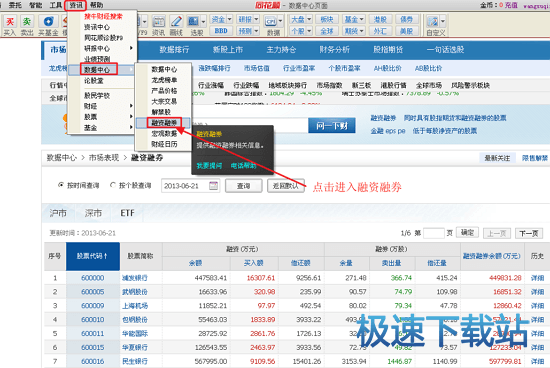Expand the 基金 toolbar dropdown
This screenshot has width=550, height=368.
362,19
